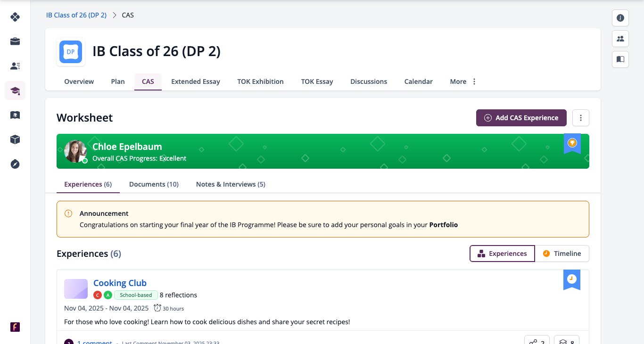The width and height of the screenshot is (644, 344).
Task: Click the people list sidebar icon
Action: (x=15, y=66)
